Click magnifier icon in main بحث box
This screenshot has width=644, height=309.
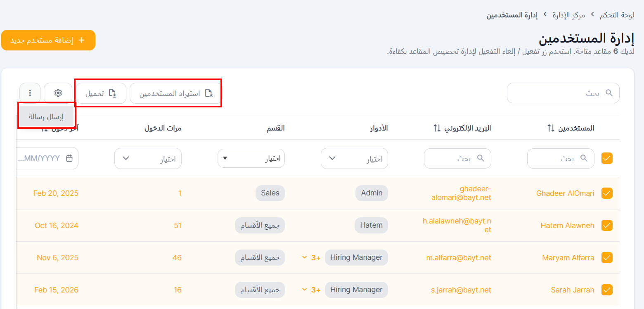point(609,93)
